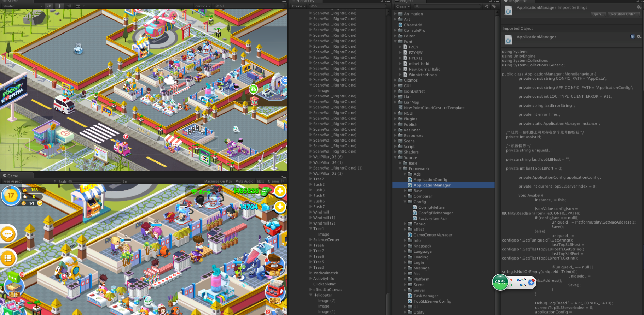The width and height of the screenshot is (644, 315).
Task: Click the Execution Order... button
Action: click(624, 14)
